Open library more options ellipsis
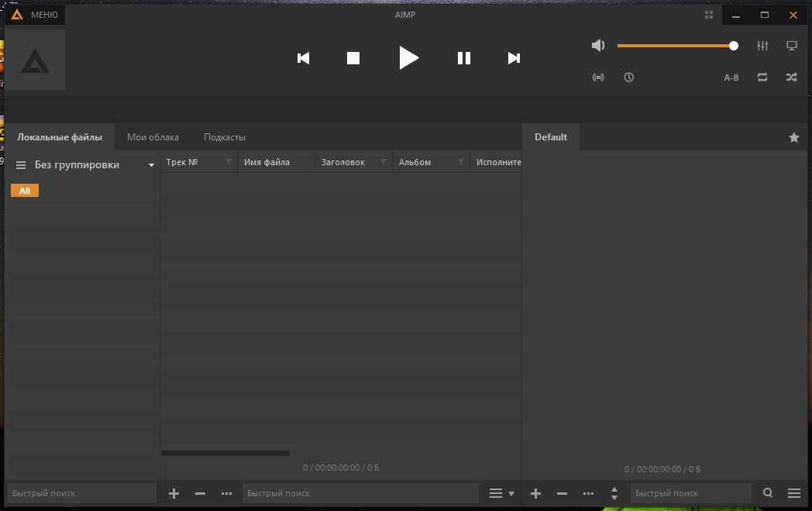 click(x=226, y=493)
